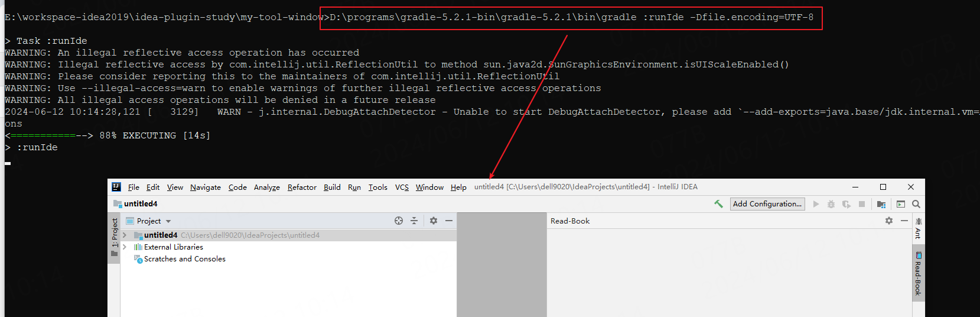Click the External Libraries bars icon
Screen dimensions: 980x317
(138, 247)
